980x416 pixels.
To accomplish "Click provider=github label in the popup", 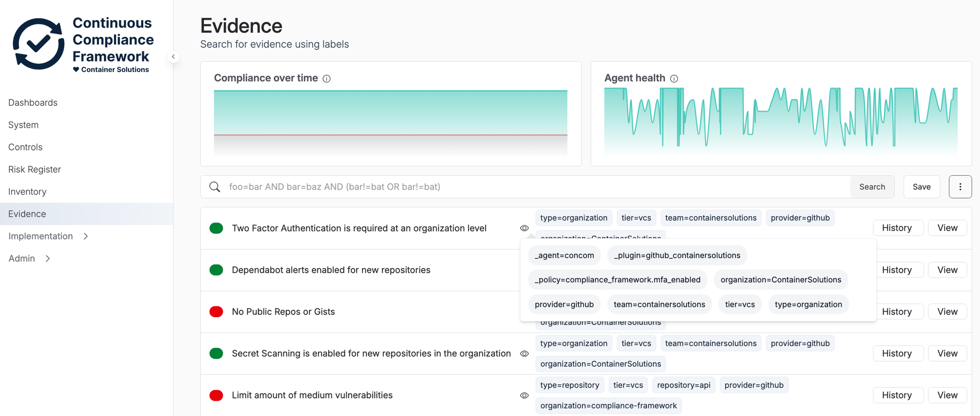I will [564, 304].
